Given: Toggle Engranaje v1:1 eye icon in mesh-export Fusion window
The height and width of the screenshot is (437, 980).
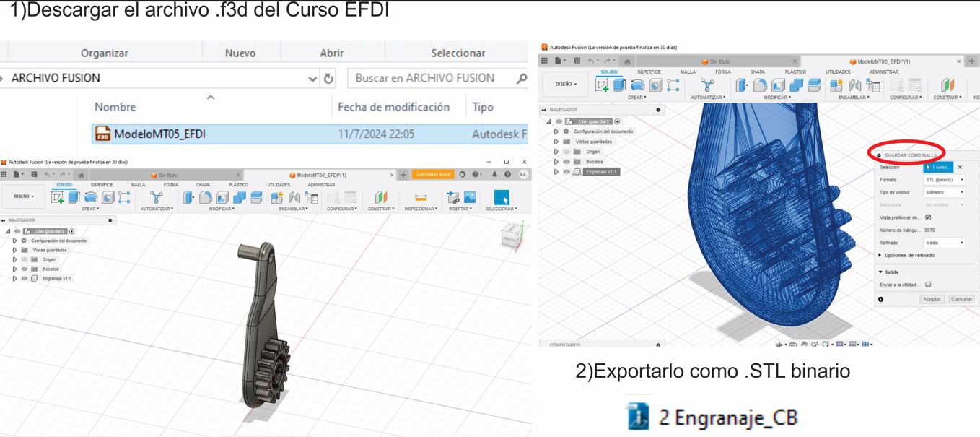Looking at the screenshot, I should 566,171.
